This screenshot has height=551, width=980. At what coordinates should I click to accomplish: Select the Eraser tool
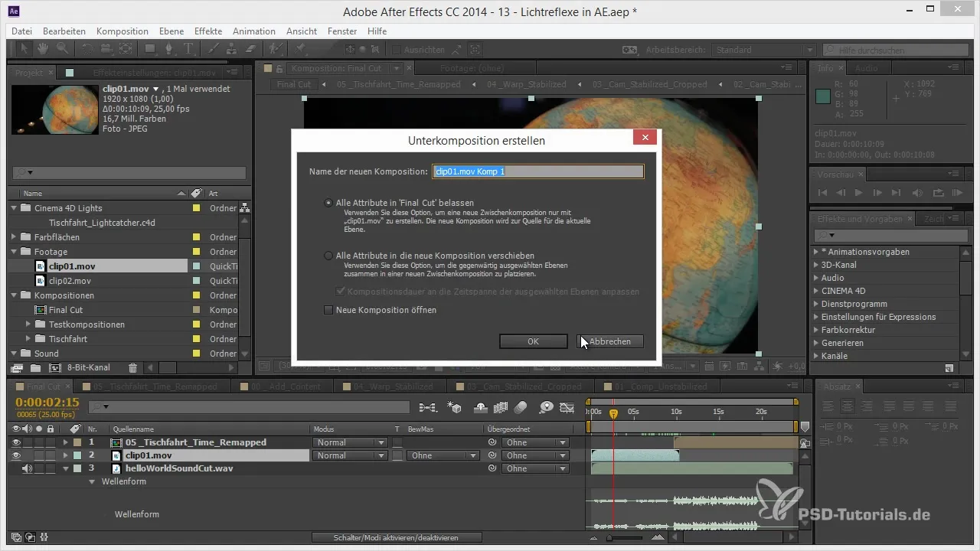pos(250,49)
